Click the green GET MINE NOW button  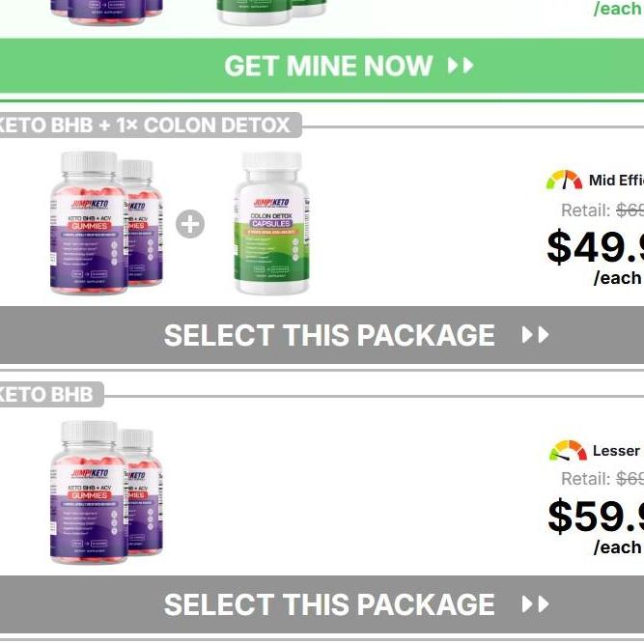pos(322,66)
